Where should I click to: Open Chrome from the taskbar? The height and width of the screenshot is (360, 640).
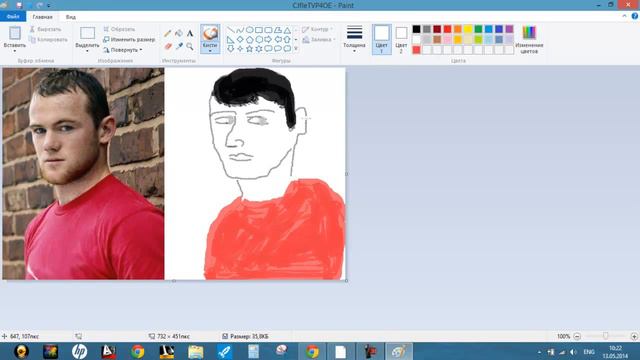(x=138, y=351)
